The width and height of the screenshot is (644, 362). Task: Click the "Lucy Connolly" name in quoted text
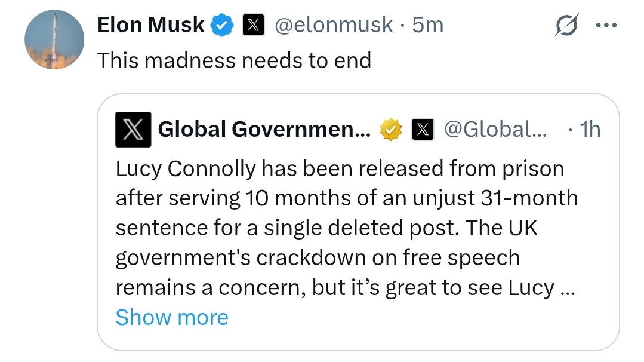(185, 170)
